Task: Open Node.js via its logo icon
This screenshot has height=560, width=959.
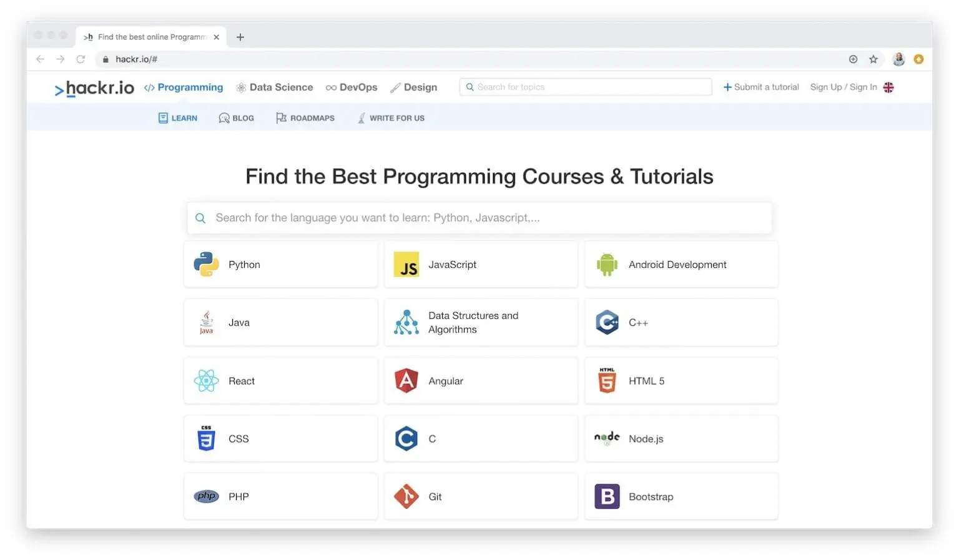Action: coord(606,438)
